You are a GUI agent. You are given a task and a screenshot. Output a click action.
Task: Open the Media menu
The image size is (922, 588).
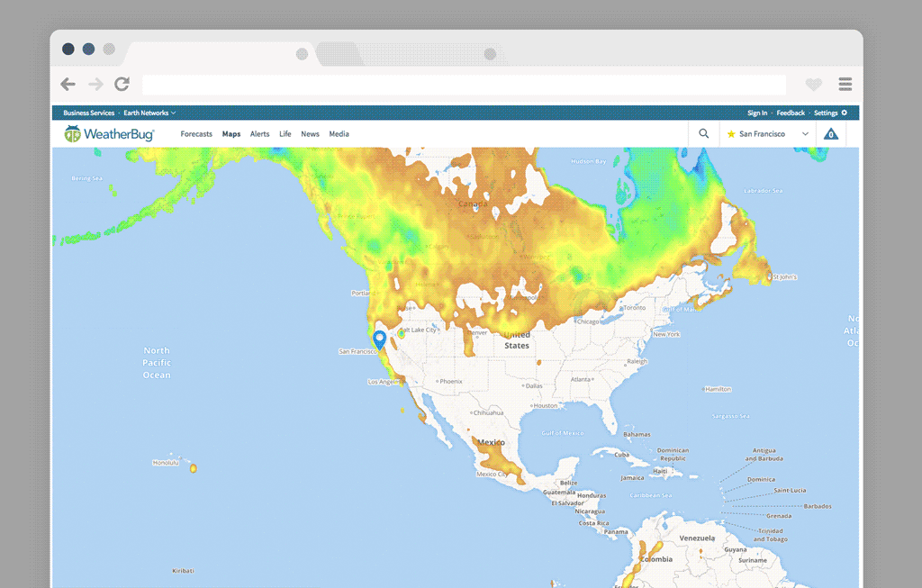tap(339, 134)
